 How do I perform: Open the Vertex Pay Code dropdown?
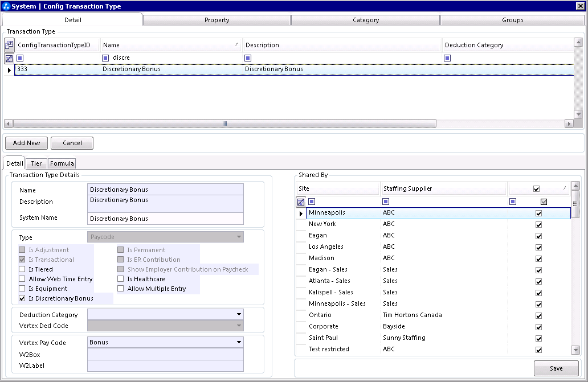pyautogui.click(x=239, y=342)
